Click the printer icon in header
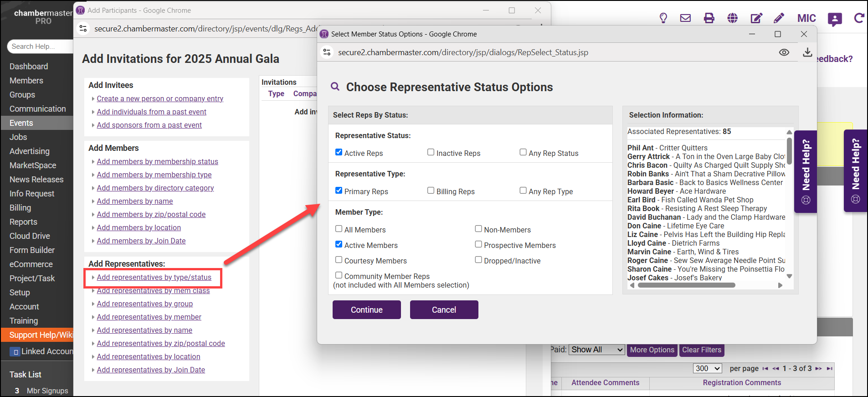 click(709, 18)
